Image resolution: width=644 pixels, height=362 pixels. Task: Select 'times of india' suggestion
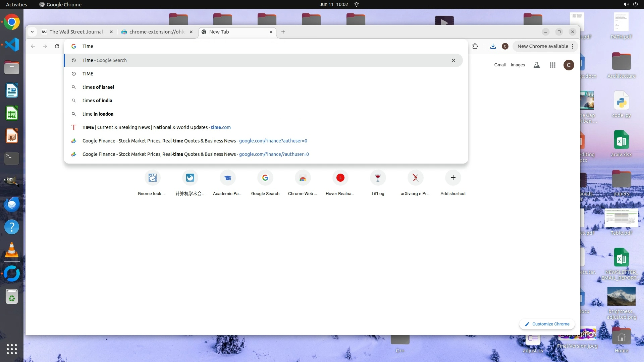97,101
